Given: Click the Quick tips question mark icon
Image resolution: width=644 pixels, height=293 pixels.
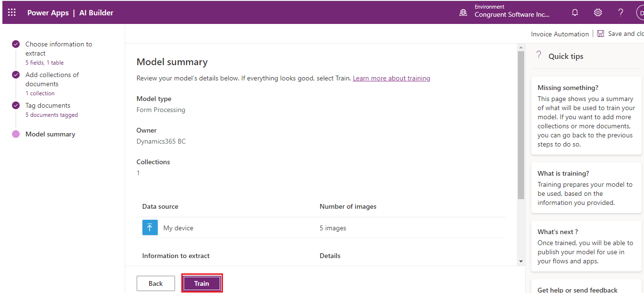Looking at the screenshot, I should (539, 55).
